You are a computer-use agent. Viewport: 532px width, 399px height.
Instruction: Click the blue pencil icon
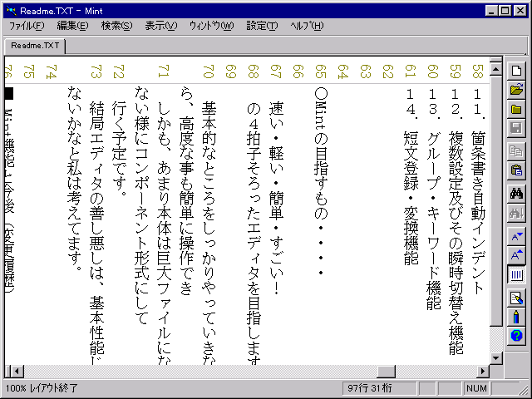516,317
